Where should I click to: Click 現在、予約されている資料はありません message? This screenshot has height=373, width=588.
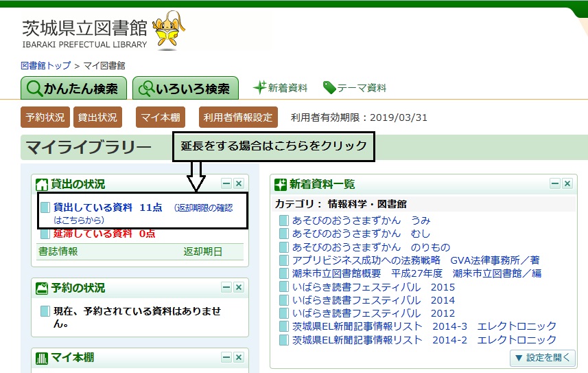pos(137,317)
